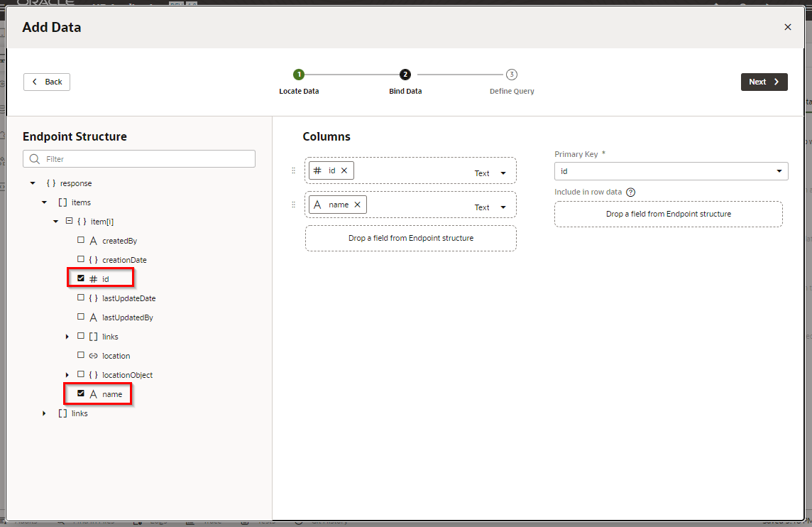Uncheck the id field checkbox

81,278
